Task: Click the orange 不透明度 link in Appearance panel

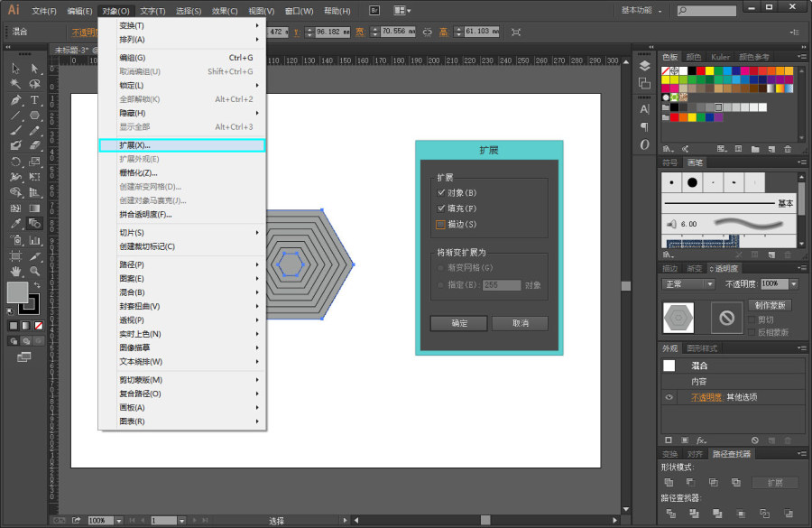Action: click(x=706, y=397)
